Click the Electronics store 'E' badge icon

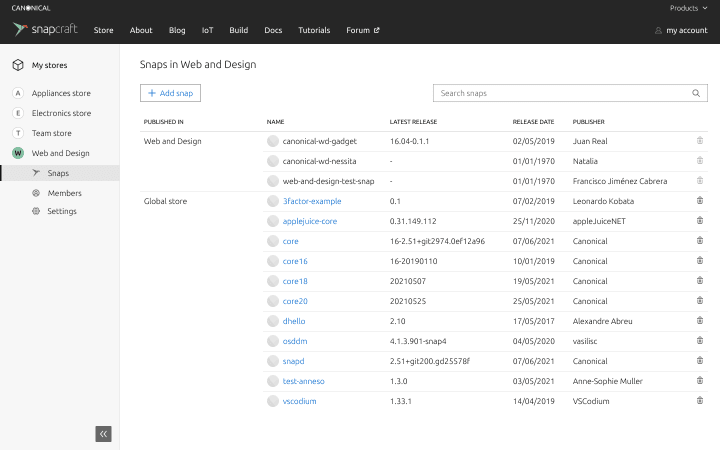tap(17, 113)
